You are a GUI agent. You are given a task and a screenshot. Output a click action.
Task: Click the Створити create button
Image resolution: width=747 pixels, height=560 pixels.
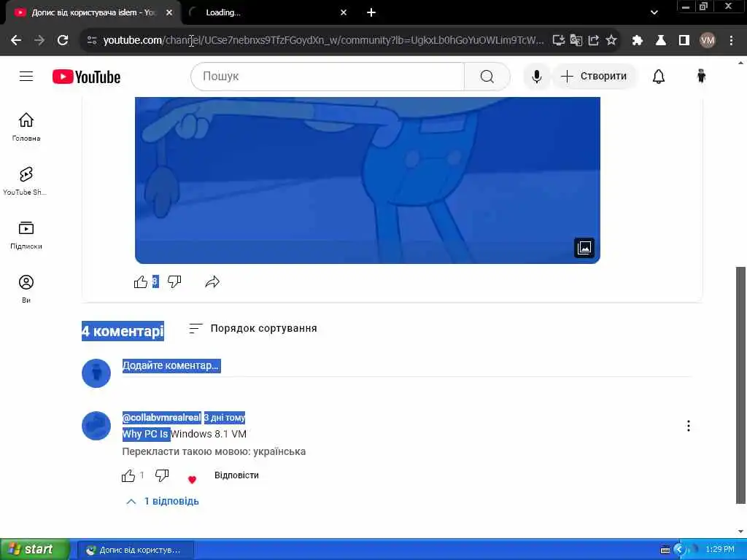point(594,76)
